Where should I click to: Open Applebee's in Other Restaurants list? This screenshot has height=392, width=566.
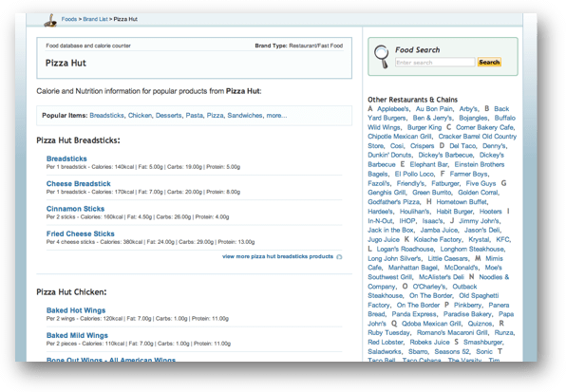pyautogui.click(x=393, y=108)
